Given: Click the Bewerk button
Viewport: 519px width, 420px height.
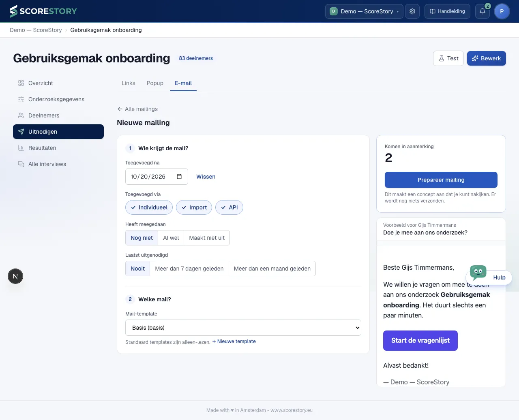Looking at the screenshot, I should [487, 58].
